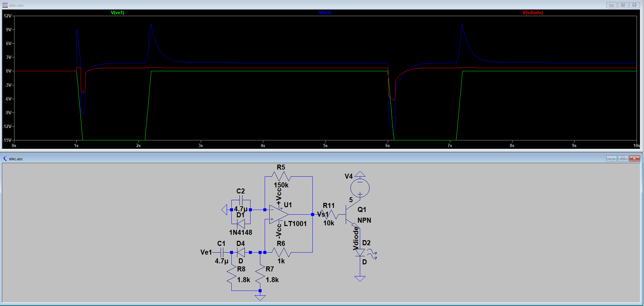644x306 pixels.
Task: Select the V(vs1) blue trace label
Action: coord(325,13)
